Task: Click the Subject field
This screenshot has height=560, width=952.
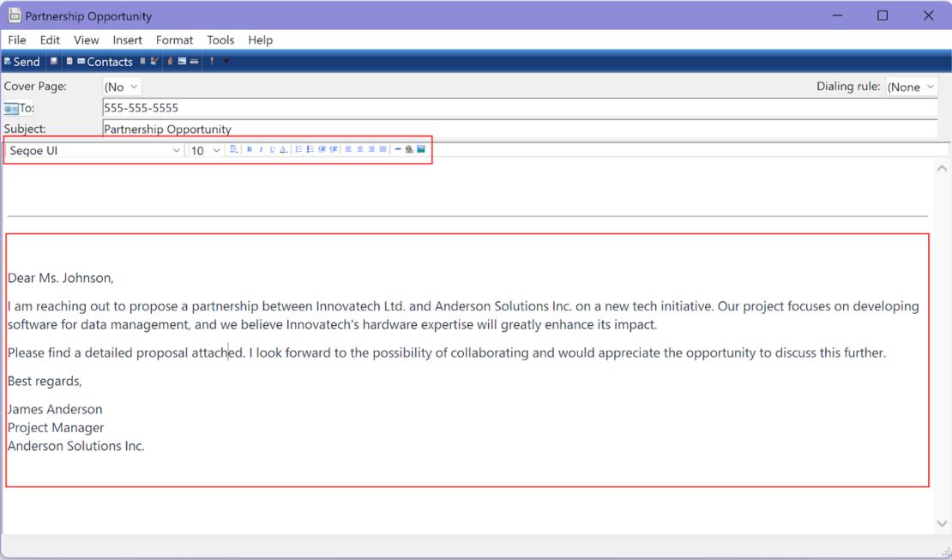Action: (x=520, y=129)
